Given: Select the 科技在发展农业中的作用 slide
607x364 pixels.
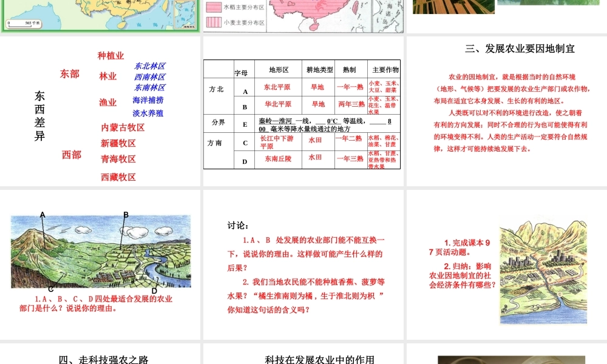Looking at the screenshot, I should click(x=303, y=354).
